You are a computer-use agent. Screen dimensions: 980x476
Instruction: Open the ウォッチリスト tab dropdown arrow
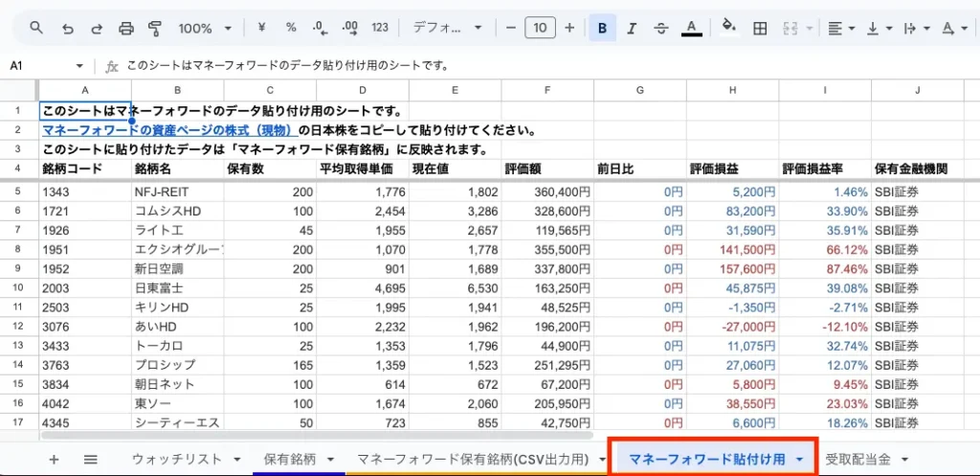237,460
